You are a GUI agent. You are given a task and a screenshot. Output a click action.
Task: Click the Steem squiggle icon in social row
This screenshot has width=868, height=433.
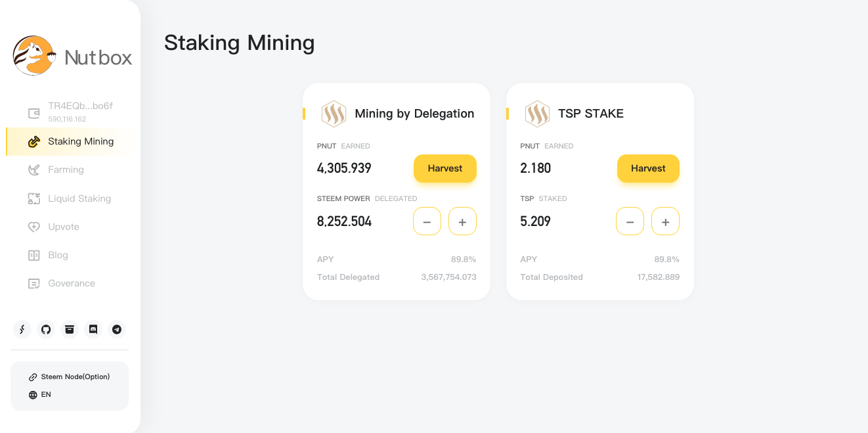point(22,329)
